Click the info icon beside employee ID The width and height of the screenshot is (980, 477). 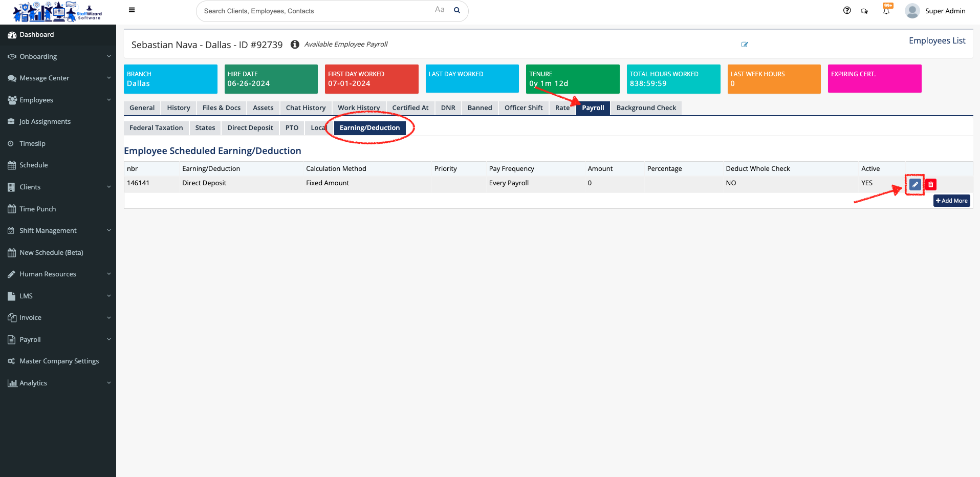[295, 45]
